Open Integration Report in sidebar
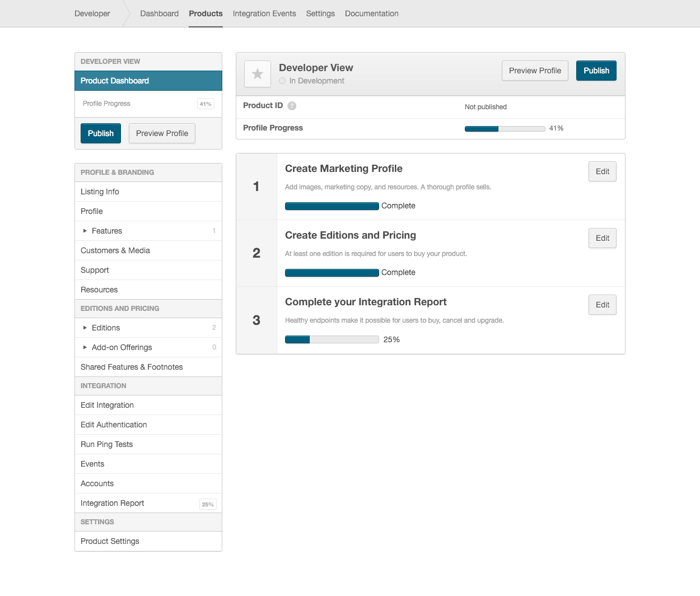700x596 pixels. pyautogui.click(x=148, y=503)
